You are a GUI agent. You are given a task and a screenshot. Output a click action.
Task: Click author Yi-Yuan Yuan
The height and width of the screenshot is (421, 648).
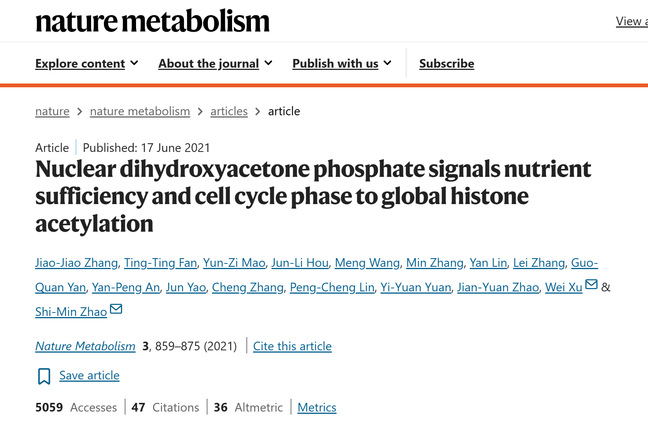pos(416,287)
